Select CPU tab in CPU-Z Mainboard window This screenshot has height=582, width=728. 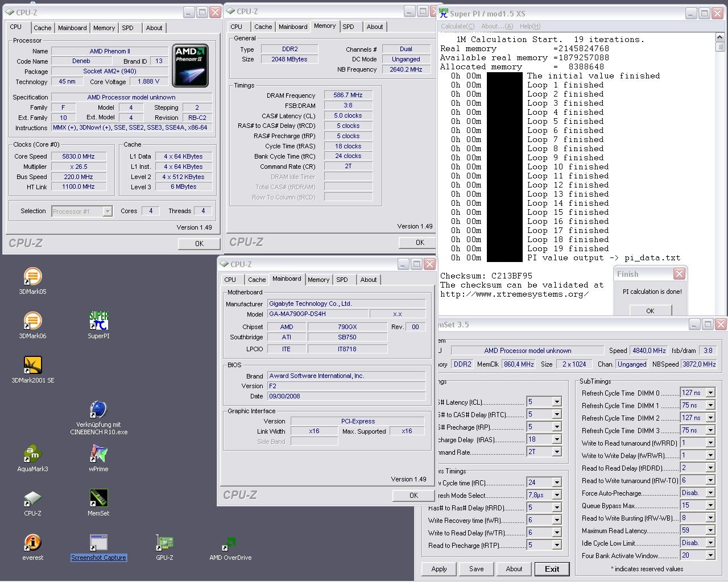click(x=230, y=280)
